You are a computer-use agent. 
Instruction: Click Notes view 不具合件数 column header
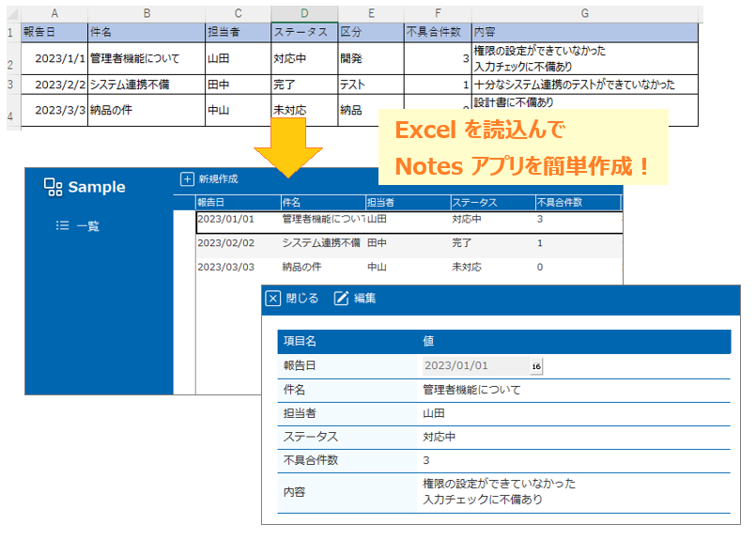click(x=579, y=203)
